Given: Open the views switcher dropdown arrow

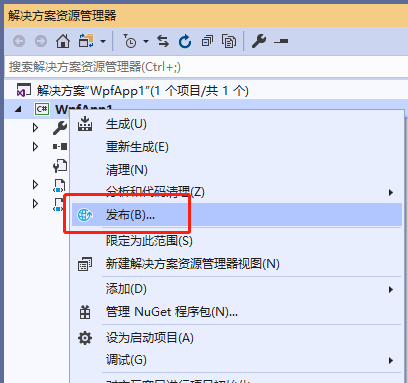Looking at the screenshot, I should pos(103,42).
